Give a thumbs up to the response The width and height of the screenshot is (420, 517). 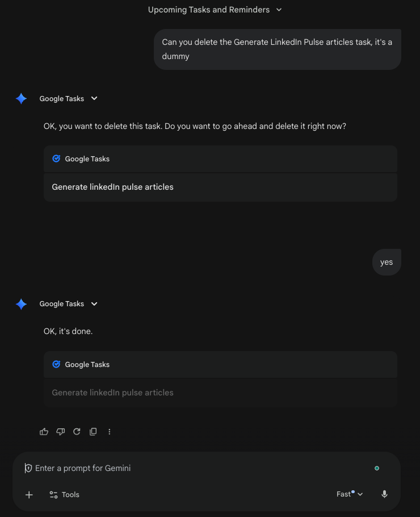pos(44,432)
